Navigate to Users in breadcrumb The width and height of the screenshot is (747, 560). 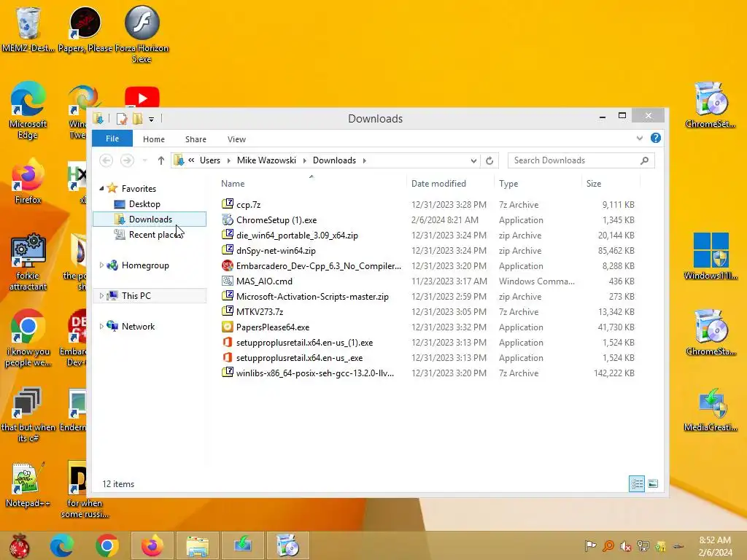[x=210, y=160]
